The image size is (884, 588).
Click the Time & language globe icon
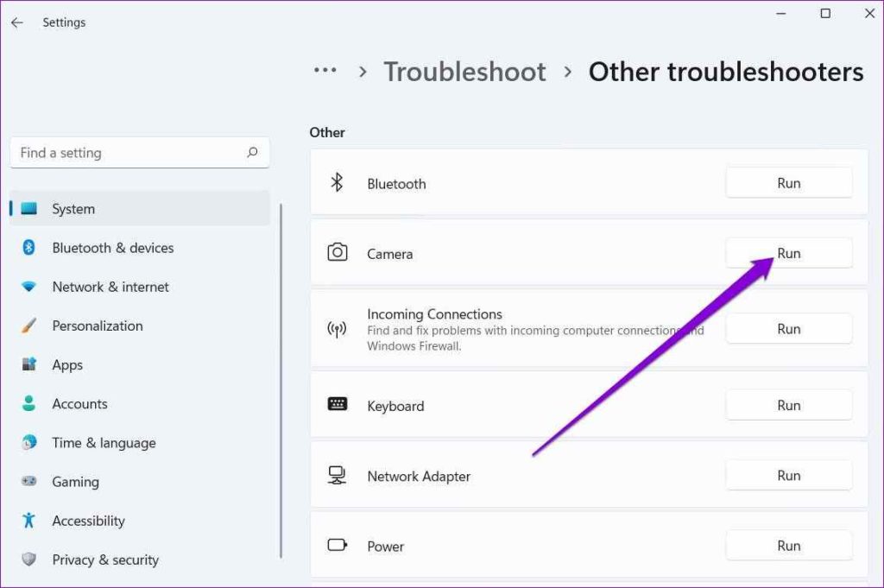(28, 443)
